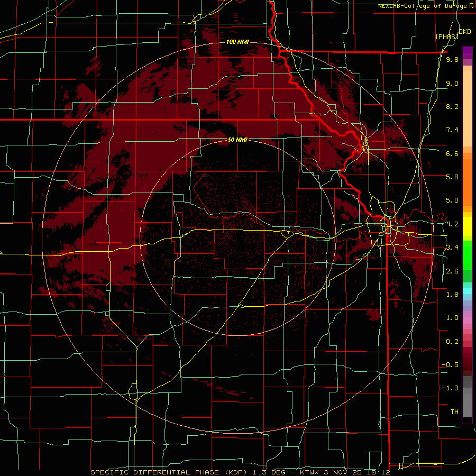476x476 pixels.
Task: Click the 100 NMI range ring label
Action: click(237, 42)
